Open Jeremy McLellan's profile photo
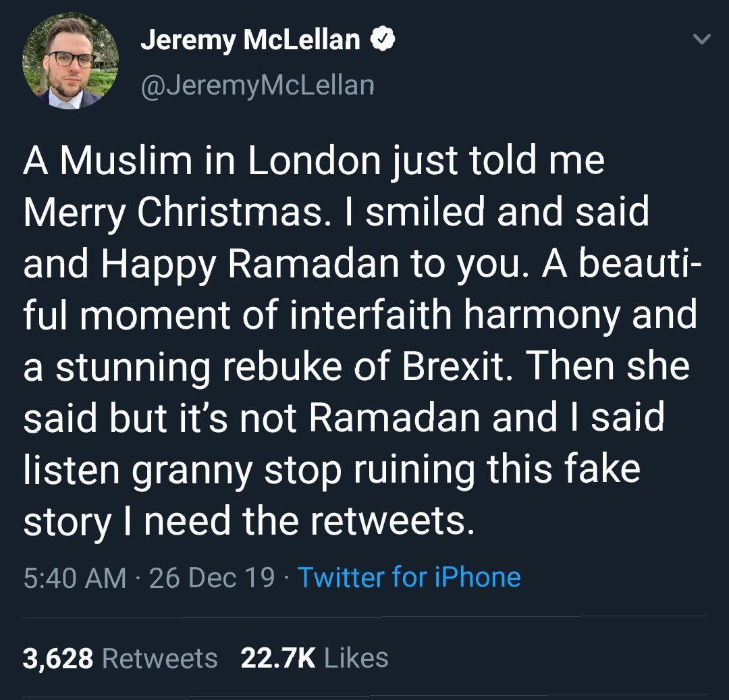Viewport: 729px width, 700px height. click(x=70, y=61)
